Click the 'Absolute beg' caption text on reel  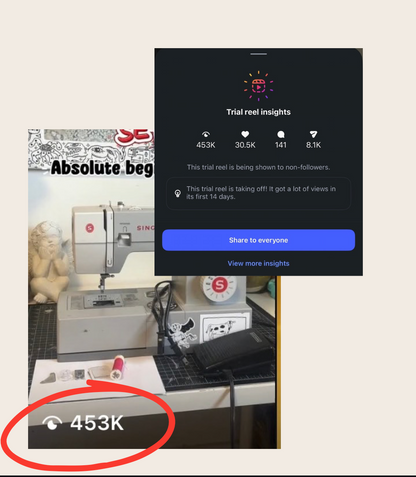tap(102, 168)
